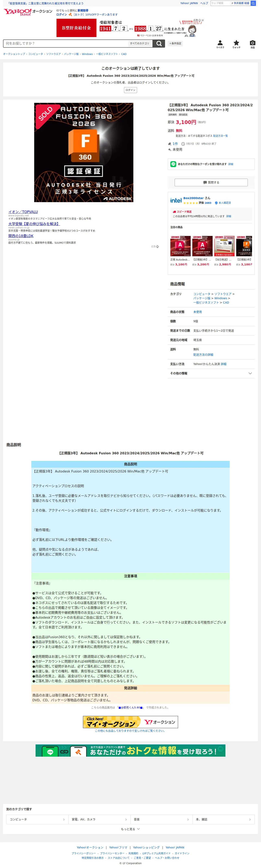Viewport: 261px width, 868px height.
Task: Click the マイ・オークション banner
Action: click(130, 722)
